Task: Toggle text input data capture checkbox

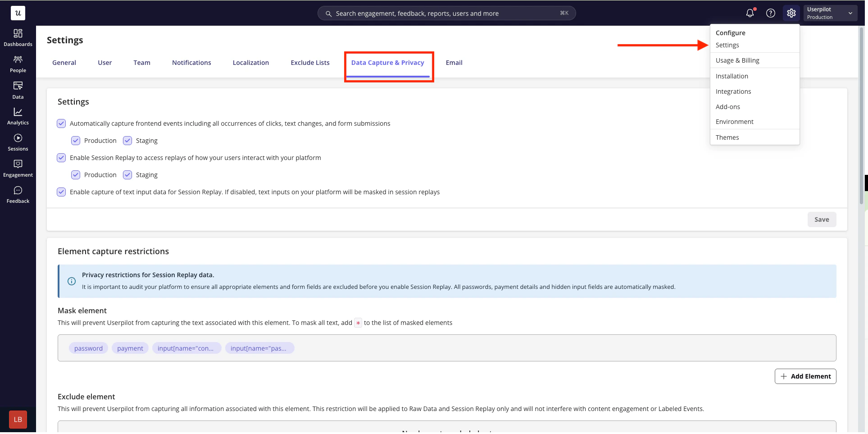Action: pyautogui.click(x=61, y=192)
